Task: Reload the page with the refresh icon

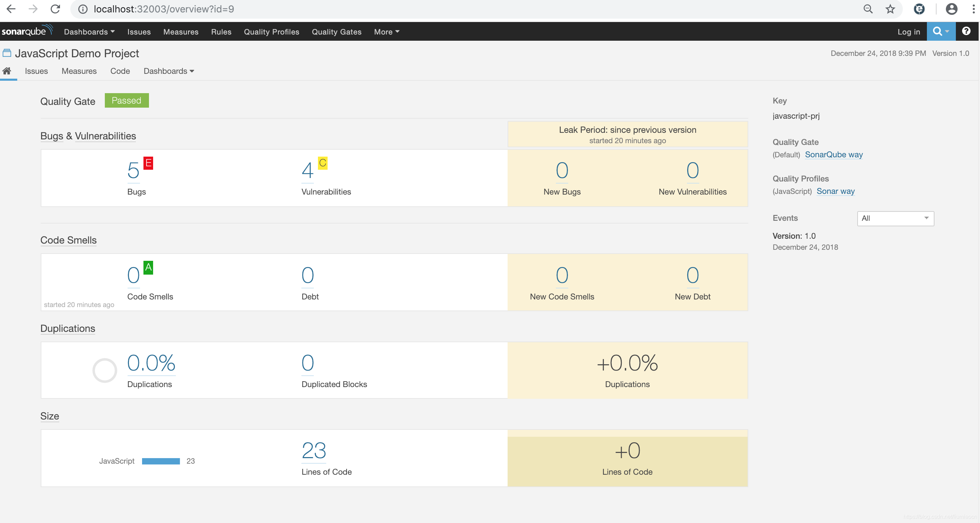Action: point(56,9)
